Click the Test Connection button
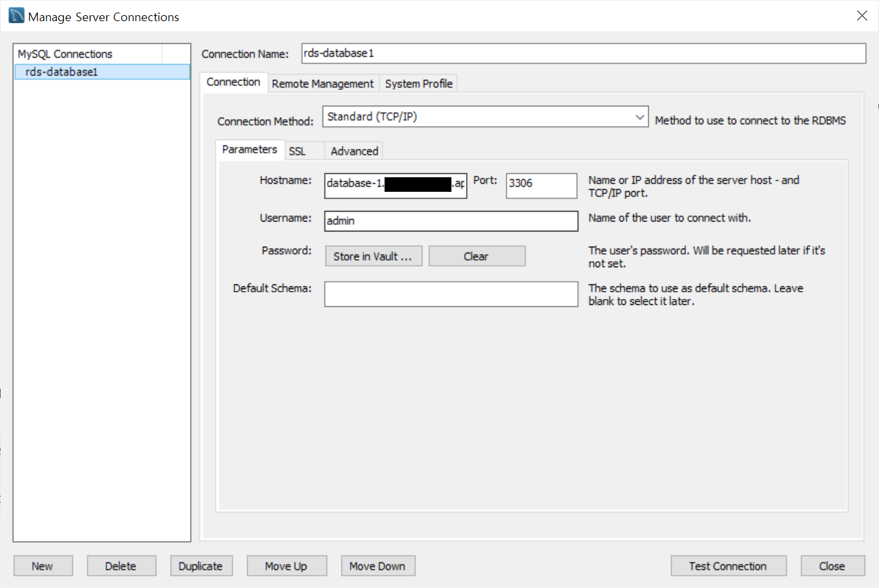 click(x=728, y=566)
